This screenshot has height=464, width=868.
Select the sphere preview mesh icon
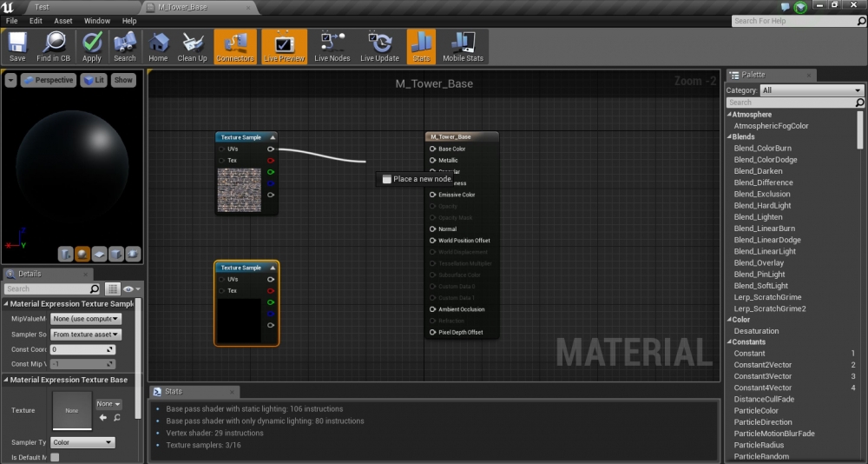[82, 254]
